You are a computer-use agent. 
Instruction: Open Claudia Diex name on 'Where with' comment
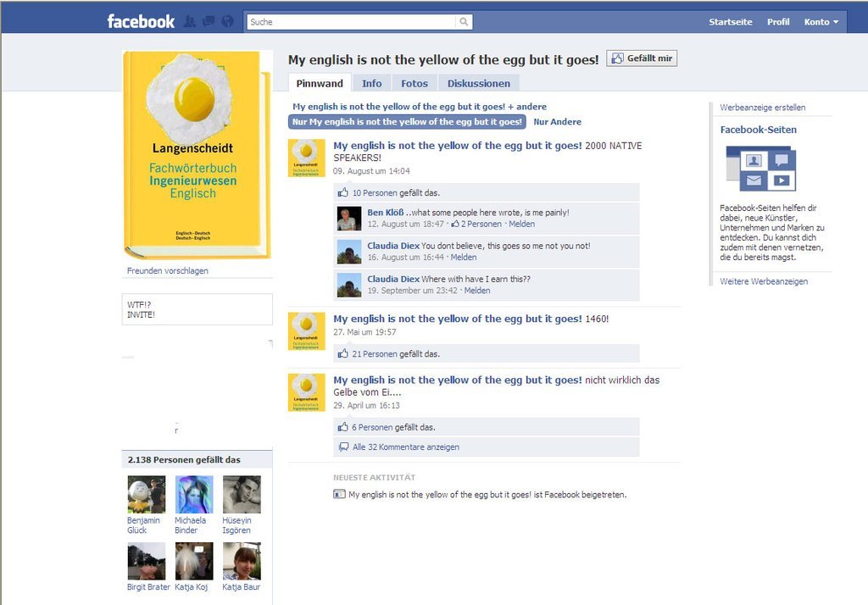[x=393, y=279]
